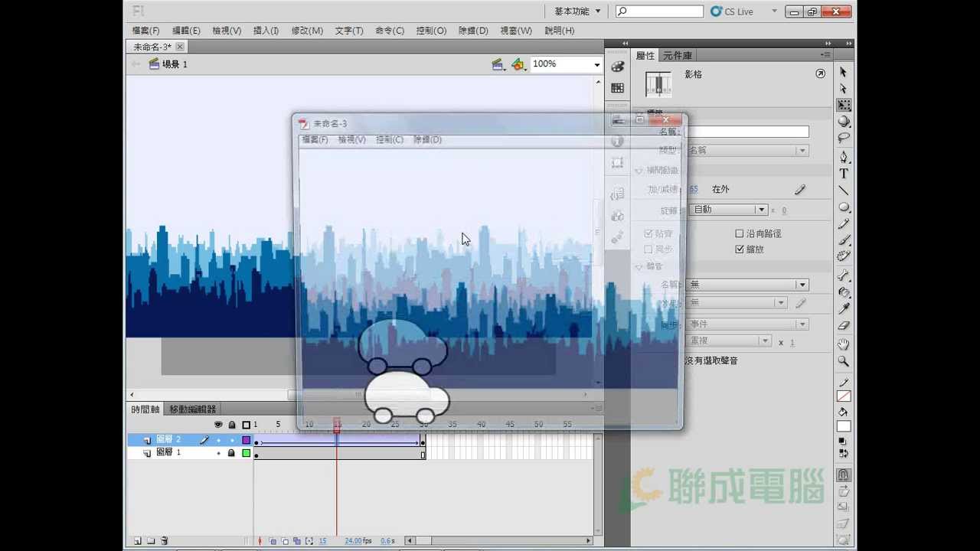This screenshot has height=551, width=980.
Task: Click the frame label 名稱 input field
Action: pyautogui.click(x=747, y=132)
